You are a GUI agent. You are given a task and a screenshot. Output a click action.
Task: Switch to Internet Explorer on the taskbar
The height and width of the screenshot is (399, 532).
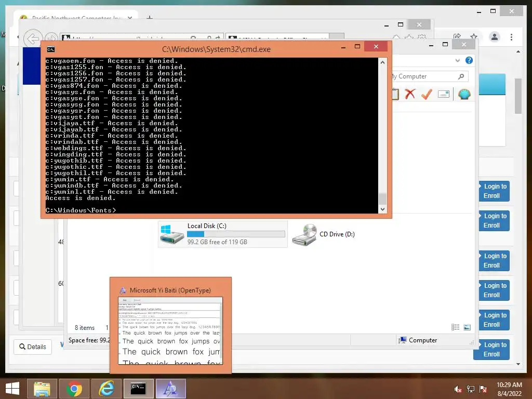(106, 389)
